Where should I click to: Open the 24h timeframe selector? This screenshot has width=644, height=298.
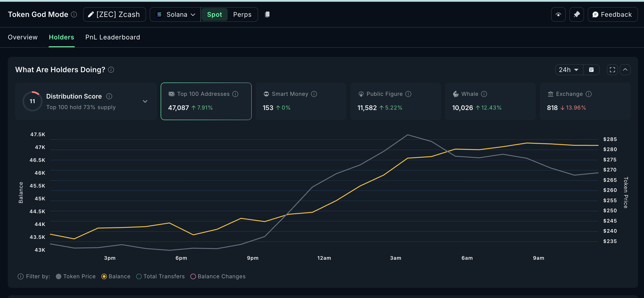pyautogui.click(x=568, y=70)
